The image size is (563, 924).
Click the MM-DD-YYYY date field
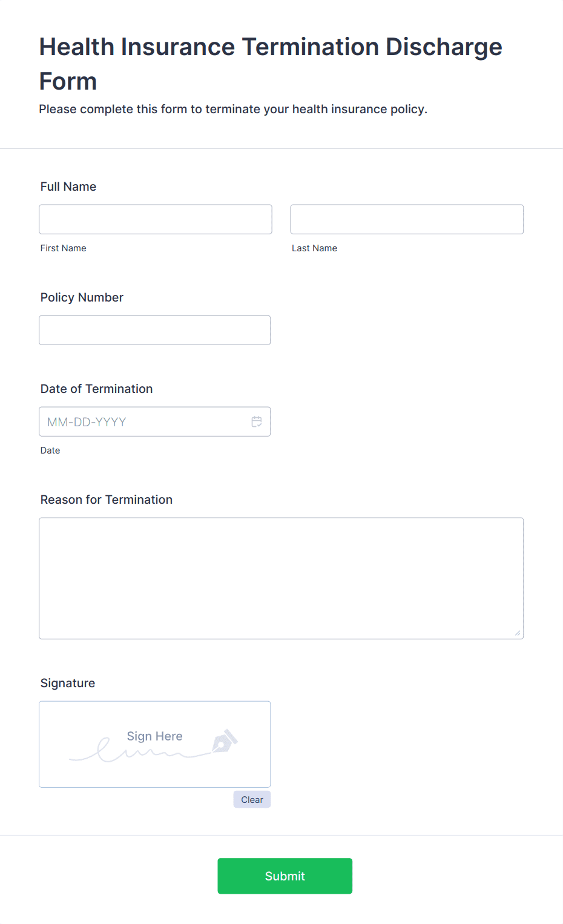point(155,421)
